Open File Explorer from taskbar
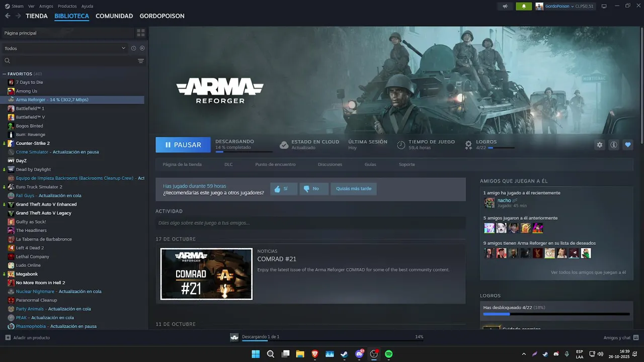 coord(300,354)
